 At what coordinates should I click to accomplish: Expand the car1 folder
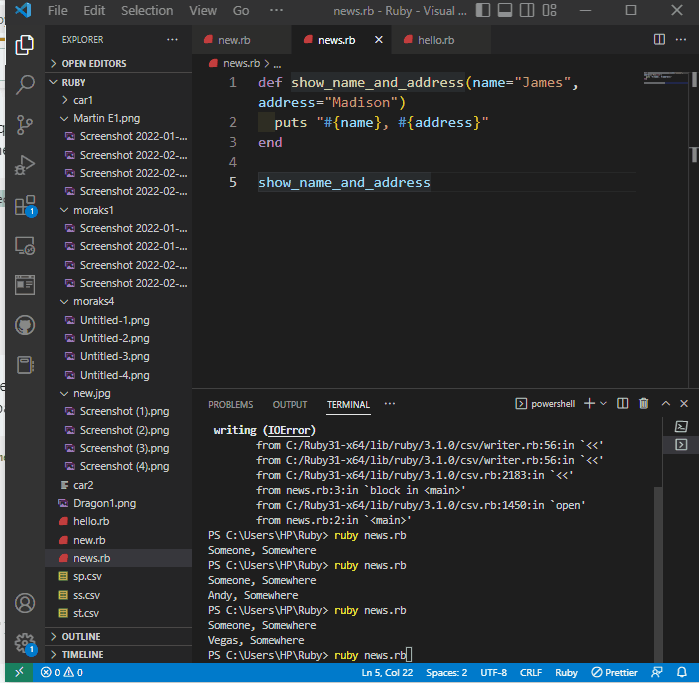[83, 100]
